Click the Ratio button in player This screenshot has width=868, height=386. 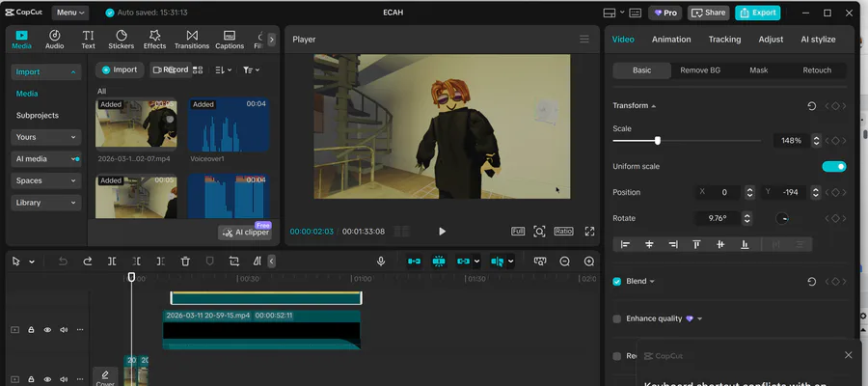click(x=563, y=232)
